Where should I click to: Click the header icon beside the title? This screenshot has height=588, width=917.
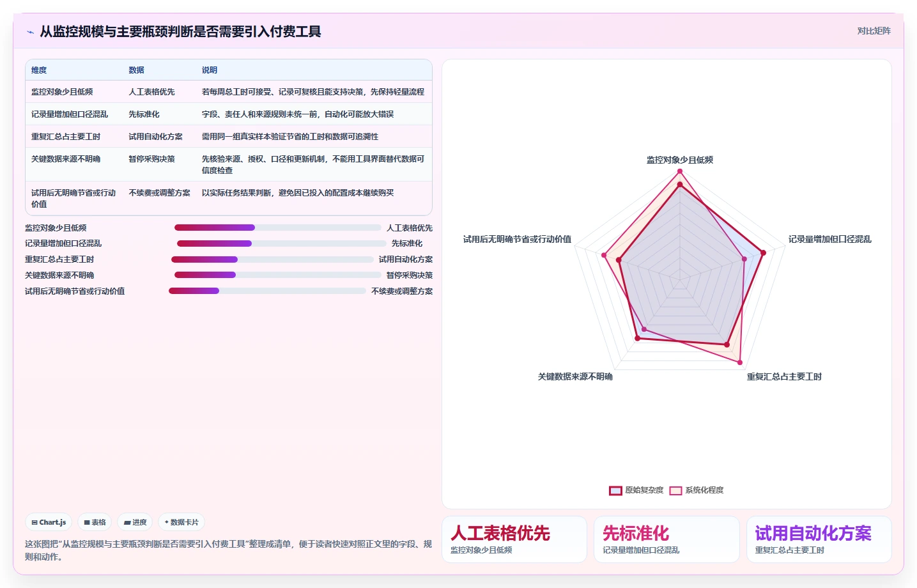[x=30, y=32]
